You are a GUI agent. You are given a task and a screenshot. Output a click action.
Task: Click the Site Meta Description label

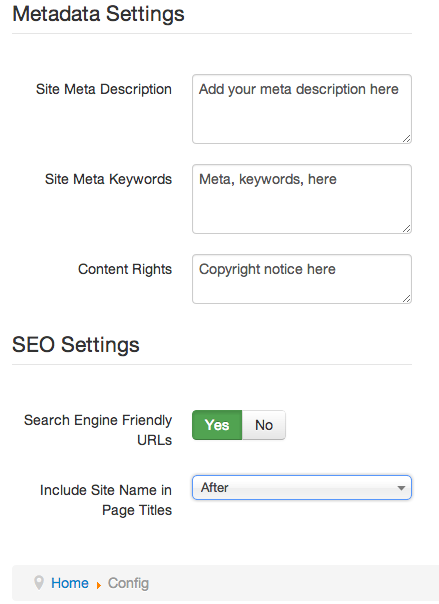point(104,89)
